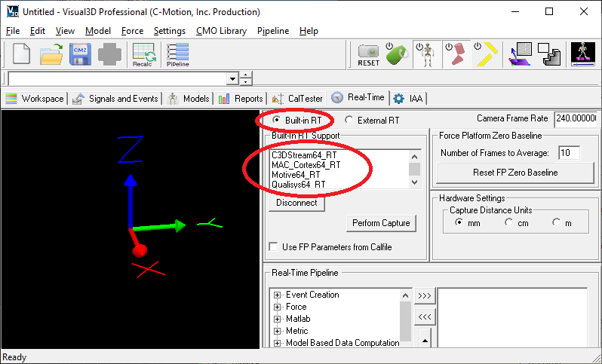Click the Perform Capture button

(x=381, y=223)
